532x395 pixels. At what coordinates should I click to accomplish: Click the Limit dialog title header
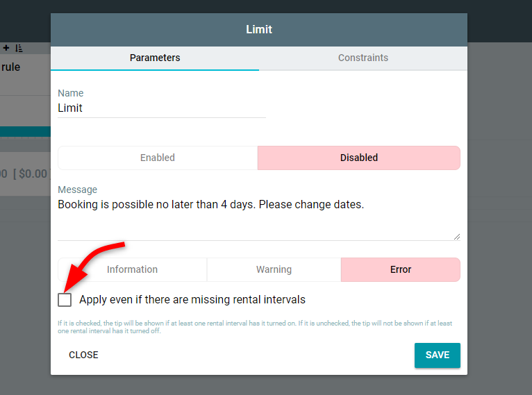(259, 29)
